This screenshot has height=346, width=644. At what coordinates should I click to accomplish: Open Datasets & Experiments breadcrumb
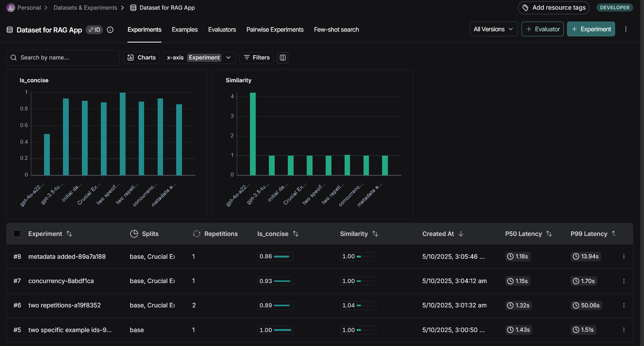pos(85,8)
